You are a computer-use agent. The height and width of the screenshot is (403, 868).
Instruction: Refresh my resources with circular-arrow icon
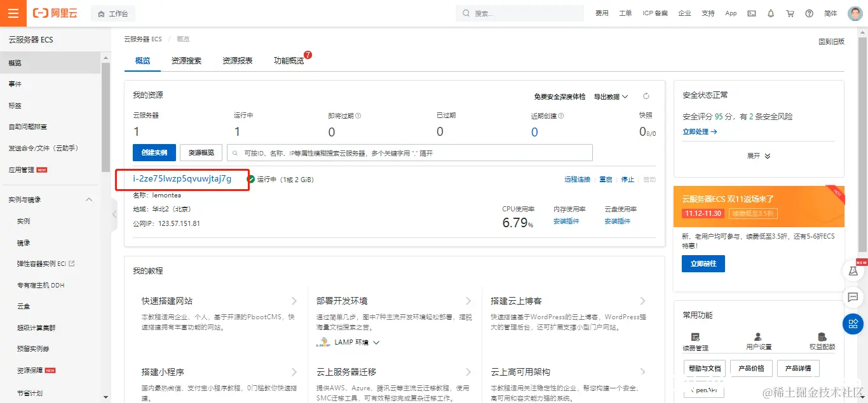pyautogui.click(x=646, y=96)
